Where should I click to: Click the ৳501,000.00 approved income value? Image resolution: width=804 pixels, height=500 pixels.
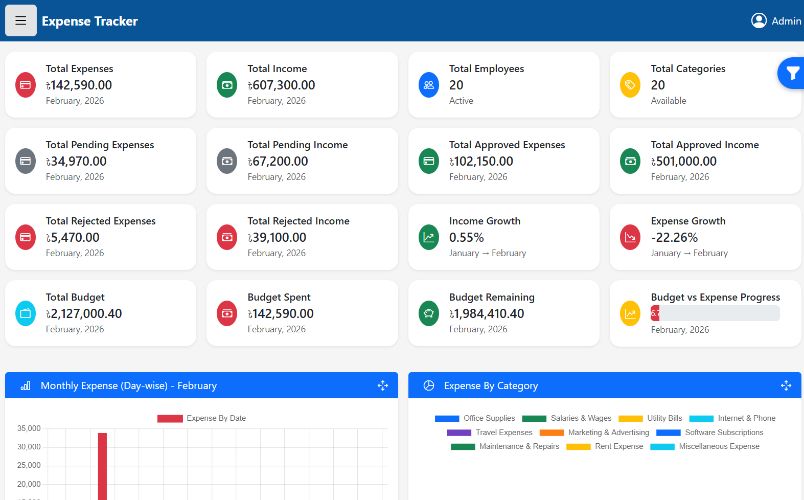684,162
